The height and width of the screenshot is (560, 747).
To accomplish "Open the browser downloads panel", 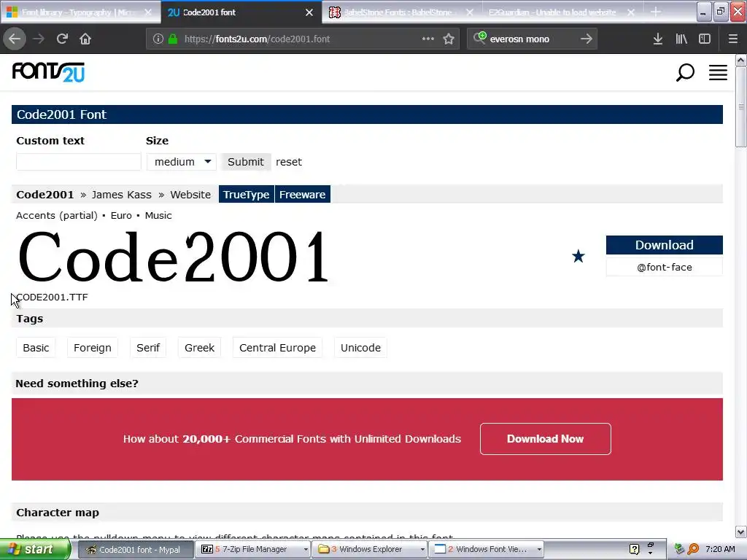I will (658, 39).
